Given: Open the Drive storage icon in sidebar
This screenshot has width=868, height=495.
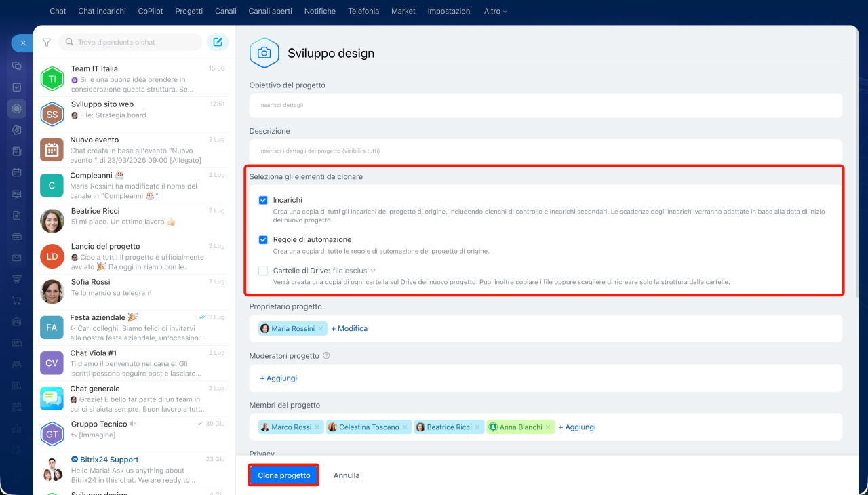Looking at the screenshot, I should (x=17, y=237).
